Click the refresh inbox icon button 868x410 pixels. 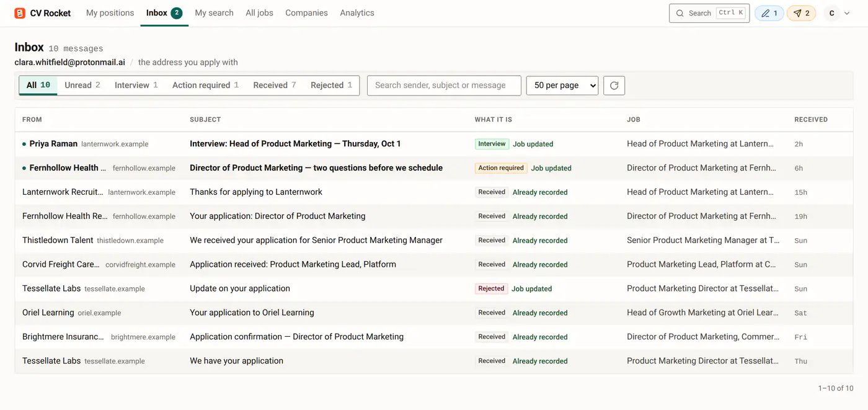(614, 85)
